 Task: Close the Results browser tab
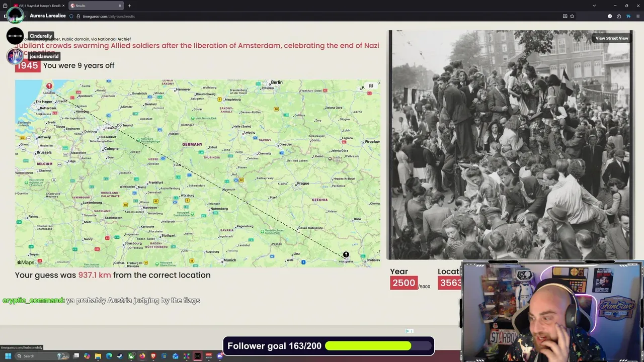pyautogui.click(x=120, y=6)
